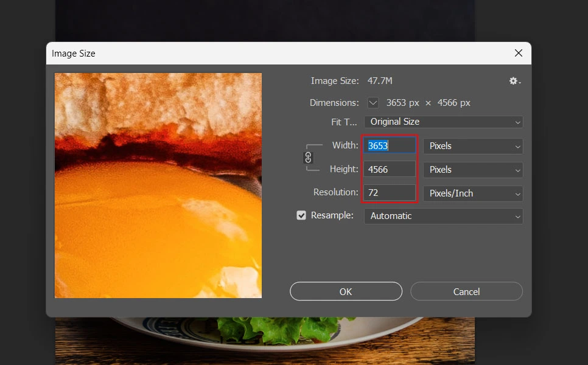588x365 pixels.
Task: Click the Cancel button
Action: pyautogui.click(x=466, y=291)
